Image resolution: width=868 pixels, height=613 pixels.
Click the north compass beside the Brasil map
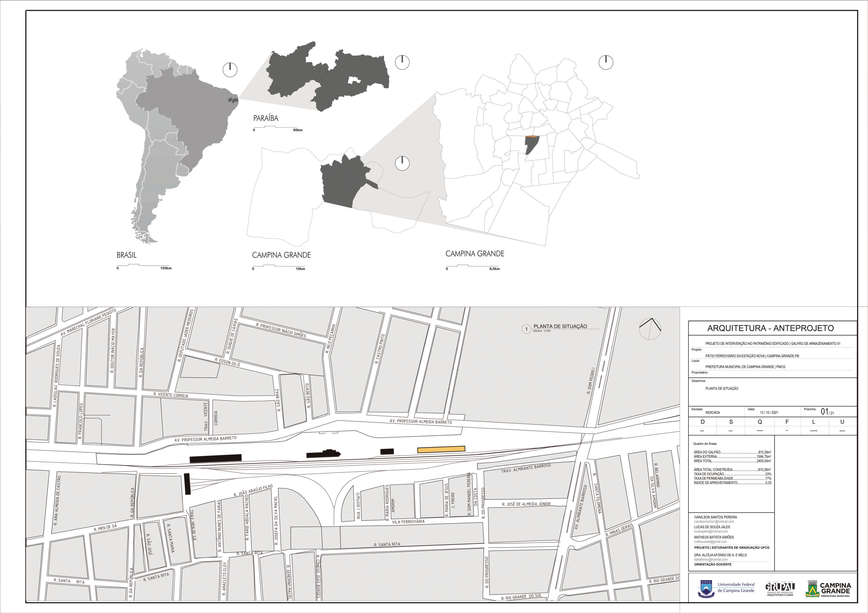pos(230,70)
